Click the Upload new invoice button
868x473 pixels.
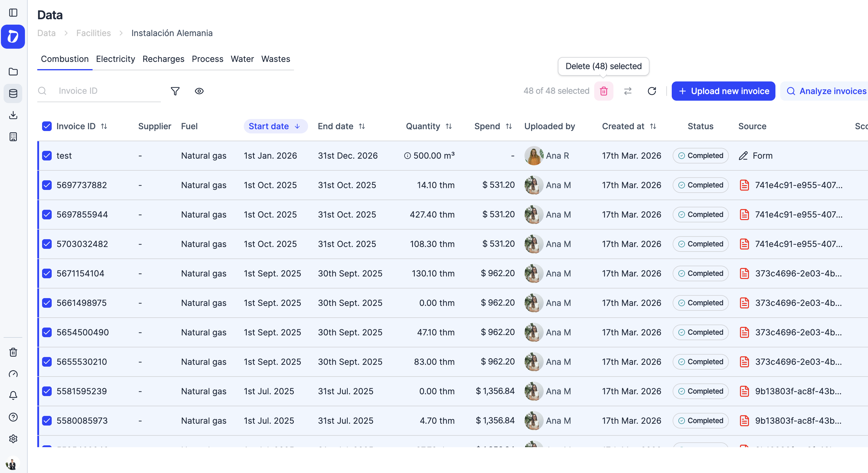pos(723,91)
